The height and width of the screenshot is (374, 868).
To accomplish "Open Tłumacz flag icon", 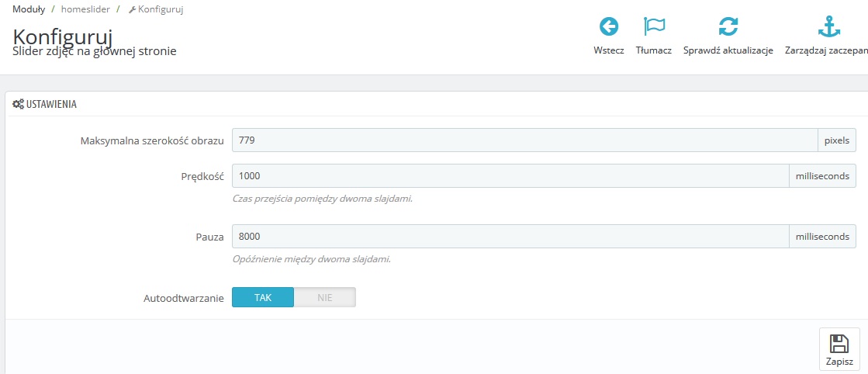I will pyautogui.click(x=655, y=26).
